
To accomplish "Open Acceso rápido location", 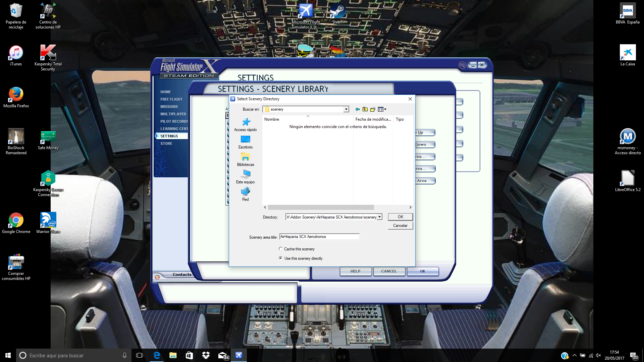I will pyautogui.click(x=246, y=125).
